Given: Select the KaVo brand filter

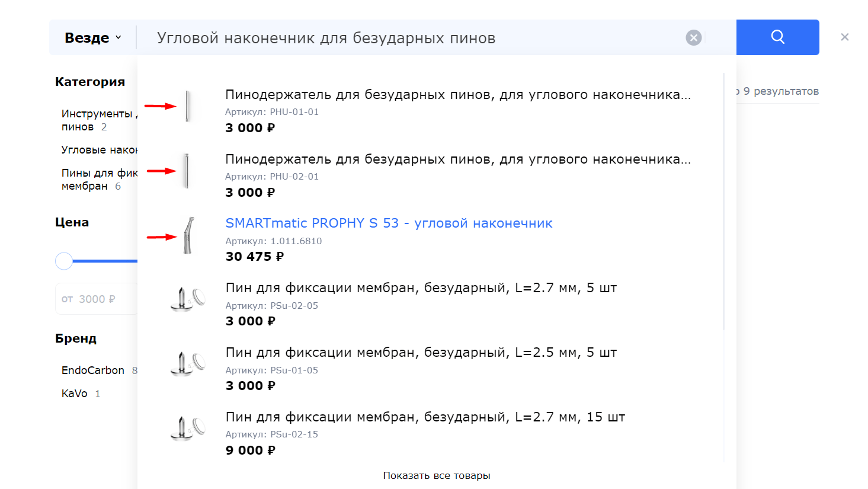Looking at the screenshot, I should tap(75, 394).
